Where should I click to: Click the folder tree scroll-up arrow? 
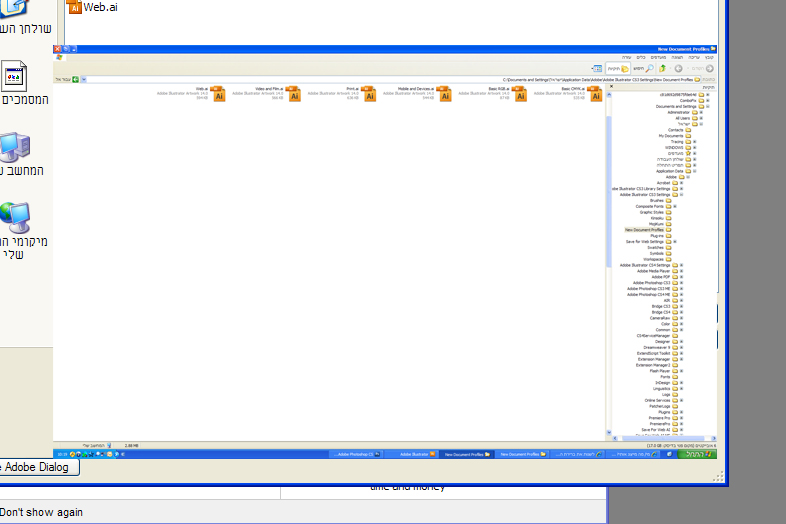(609, 95)
